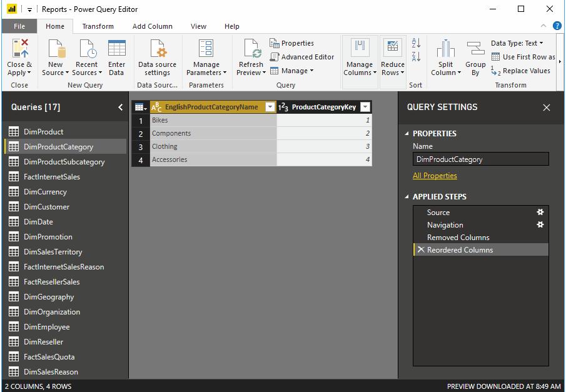The height and width of the screenshot is (392, 566).
Task: Click the Refresh Preview icon
Action: coord(251,49)
